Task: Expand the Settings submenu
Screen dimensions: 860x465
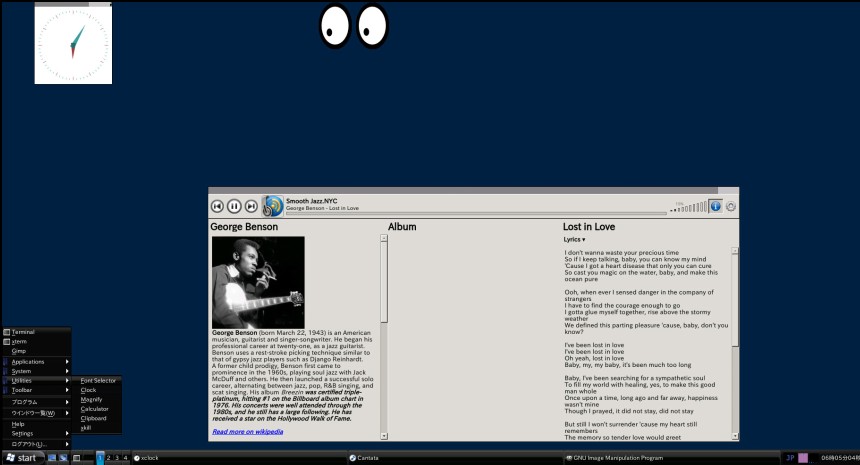Action: point(22,433)
